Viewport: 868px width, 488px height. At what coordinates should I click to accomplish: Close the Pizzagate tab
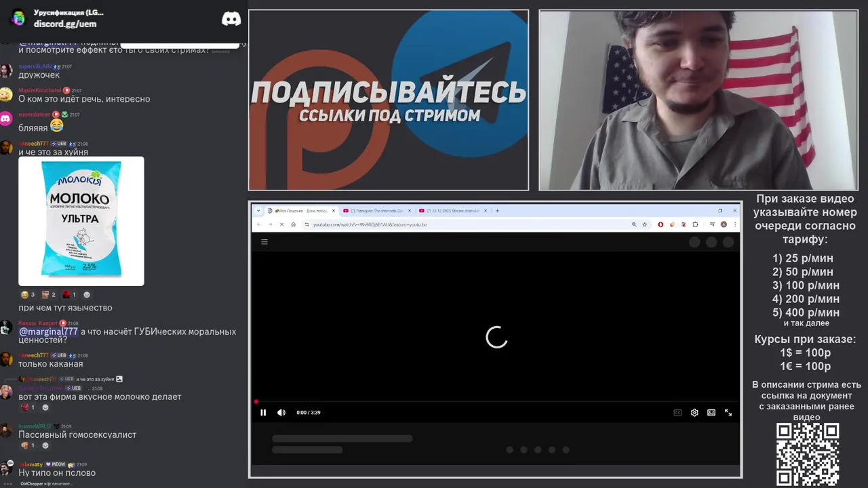click(409, 211)
